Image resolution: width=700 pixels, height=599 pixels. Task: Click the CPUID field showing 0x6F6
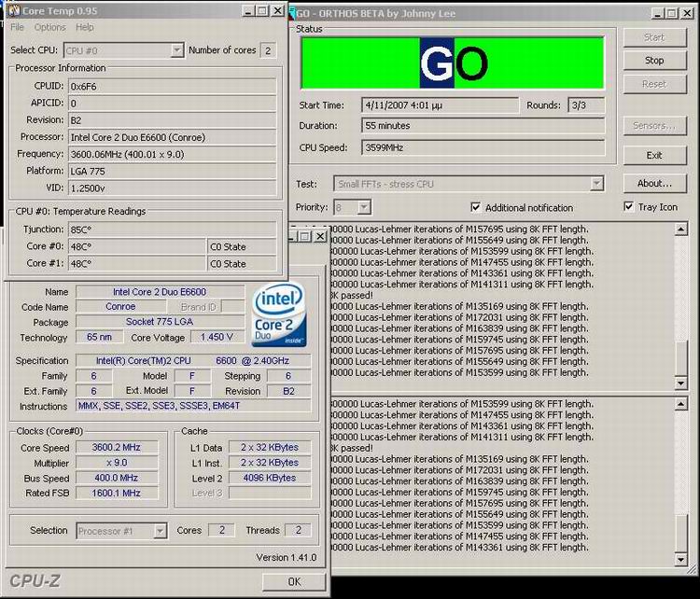[173, 86]
